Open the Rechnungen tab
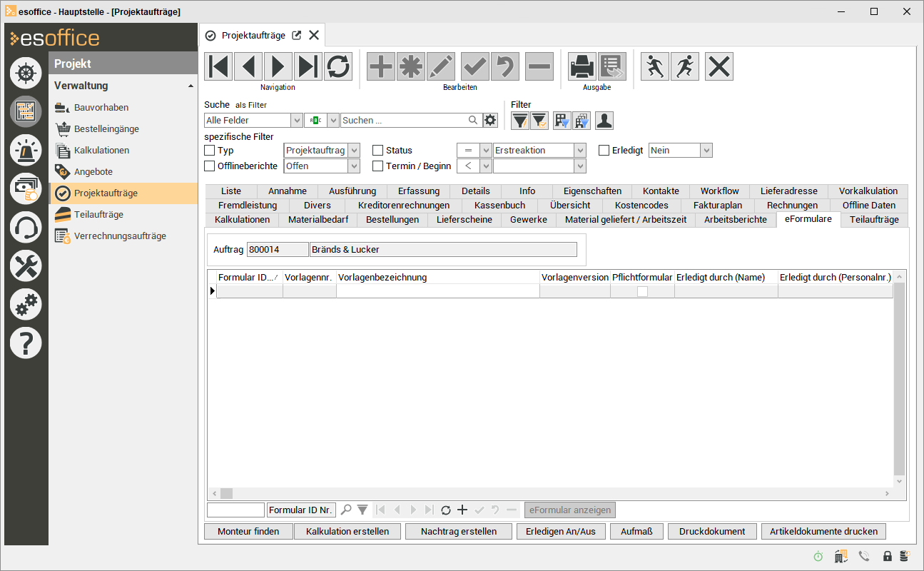 [x=792, y=206]
